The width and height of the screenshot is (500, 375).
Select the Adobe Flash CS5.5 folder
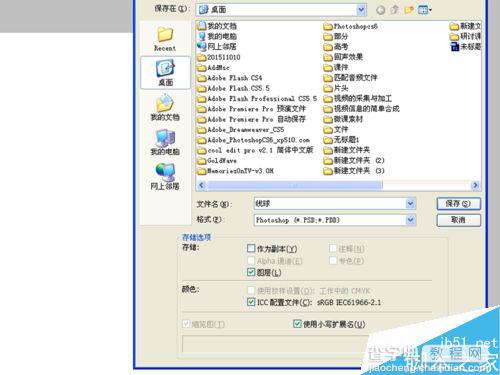[233, 88]
